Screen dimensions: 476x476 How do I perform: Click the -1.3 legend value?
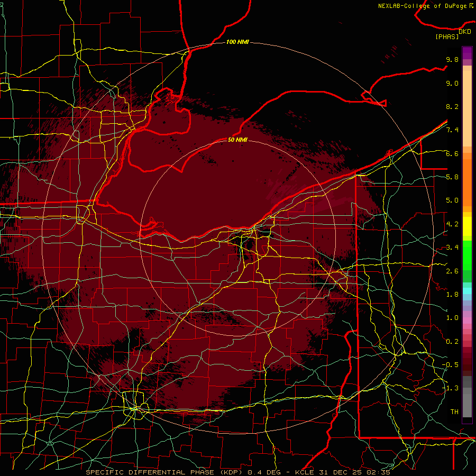(450, 388)
